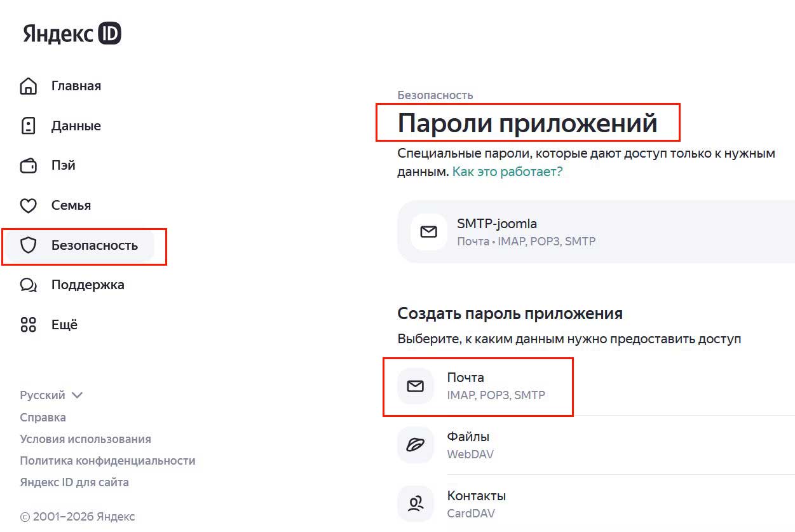This screenshot has height=532, width=795.
Task: Open the SMTP-joomla app password entry
Action: click(596, 232)
